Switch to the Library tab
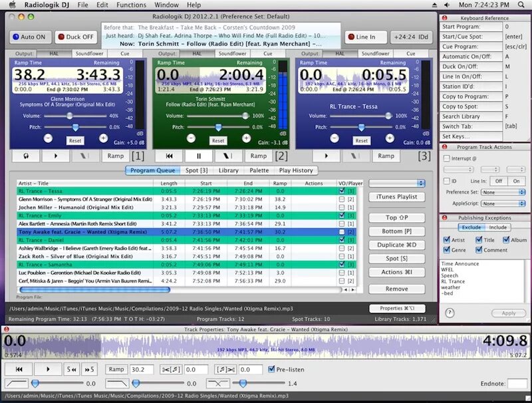 pos(228,170)
